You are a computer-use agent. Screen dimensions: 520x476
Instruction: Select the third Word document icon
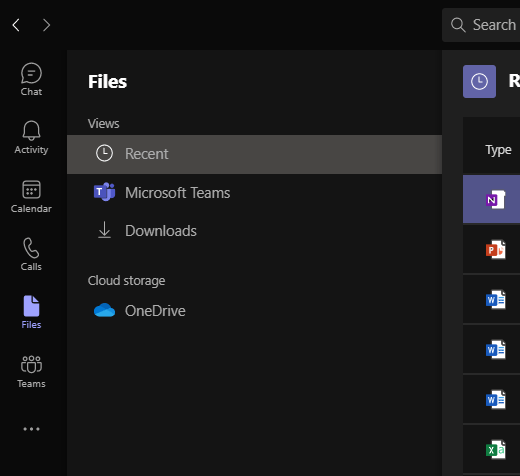click(495, 399)
